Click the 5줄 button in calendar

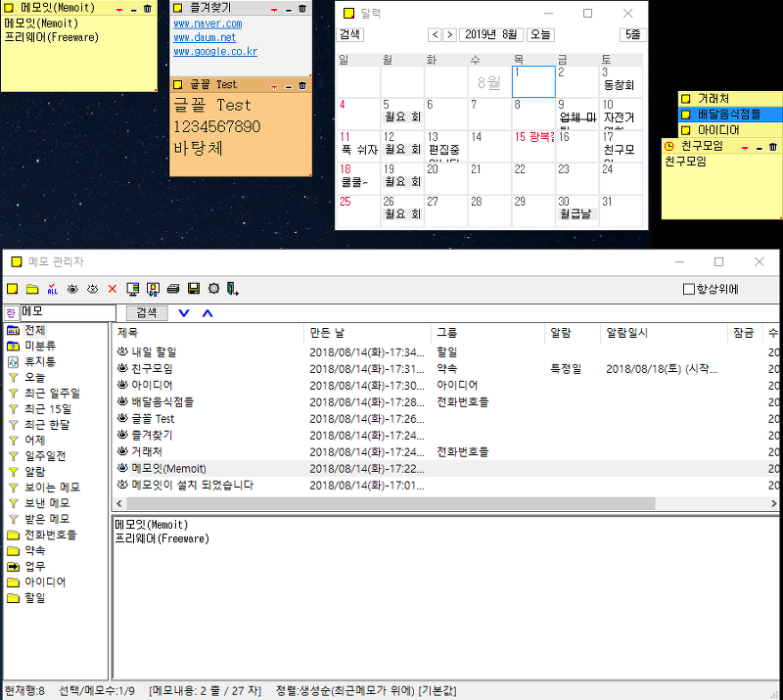coord(632,34)
